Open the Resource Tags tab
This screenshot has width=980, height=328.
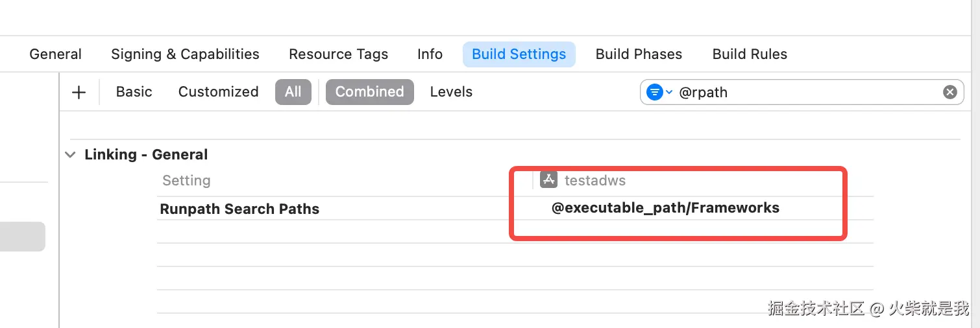coord(338,54)
